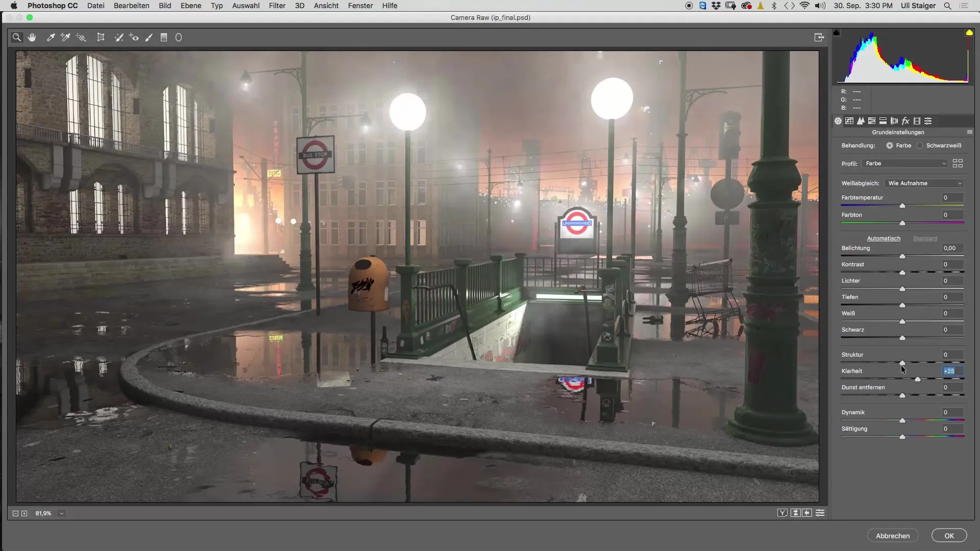This screenshot has width=980, height=551.
Task: Click the Sättigung slider handle
Action: click(902, 437)
